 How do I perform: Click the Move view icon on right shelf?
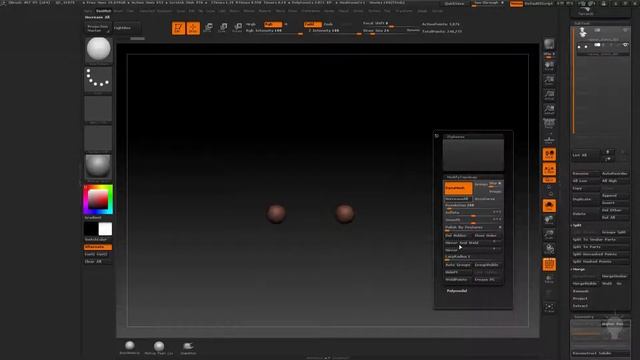[549, 220]
